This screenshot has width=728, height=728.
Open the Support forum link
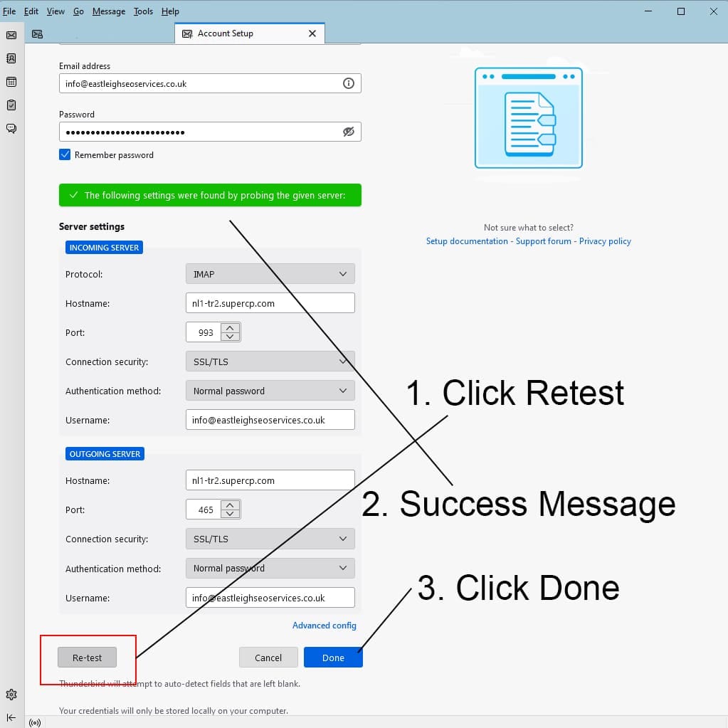543,241
